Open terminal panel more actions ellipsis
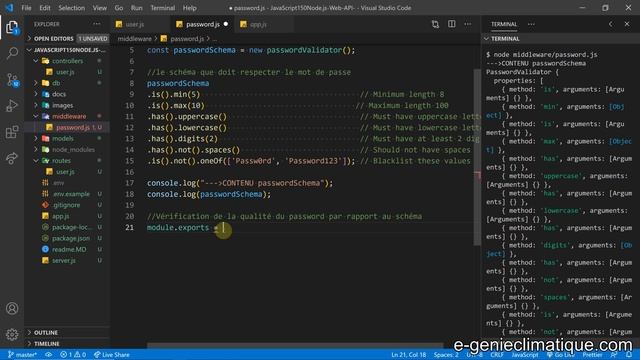Screen dimensions: 640x360 [x=531, y=24]
